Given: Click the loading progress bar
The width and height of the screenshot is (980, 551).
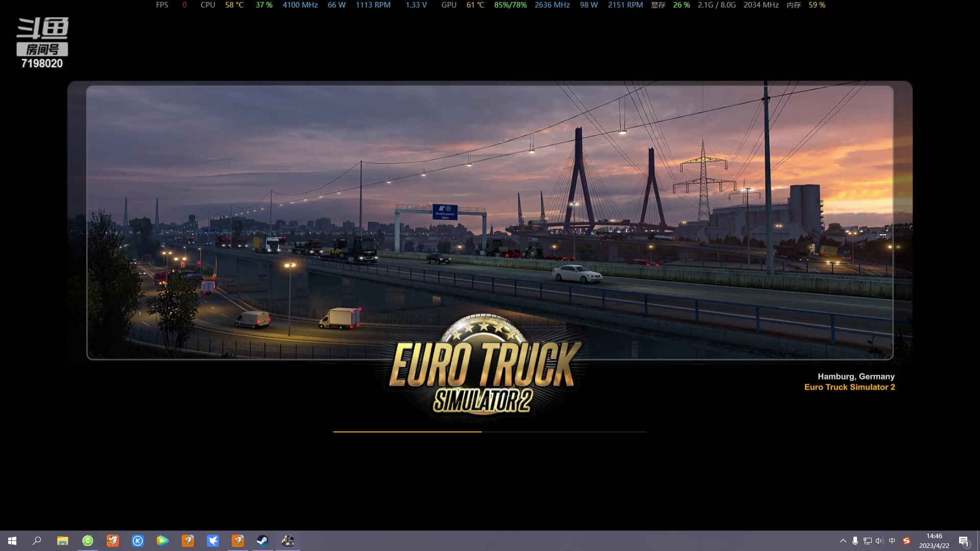Looking at the screenshot, I should [490, 432].
